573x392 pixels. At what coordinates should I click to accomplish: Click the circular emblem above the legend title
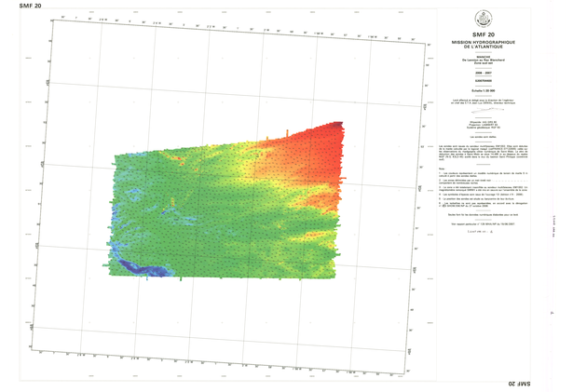(484, 17)
